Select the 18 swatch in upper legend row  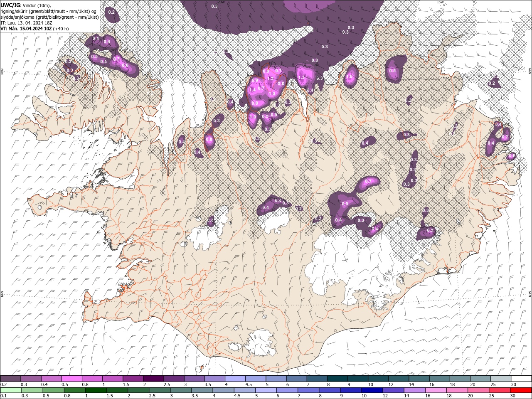click(460, 379)
